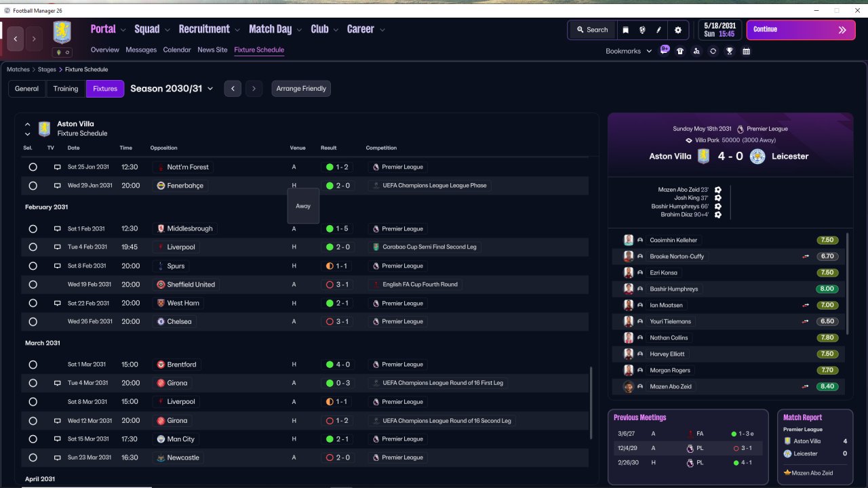The image size is (868, 488).
Task: Click the 12/4/29 previous meeting row
Action: pyautogui.click(x=688, y=448)
